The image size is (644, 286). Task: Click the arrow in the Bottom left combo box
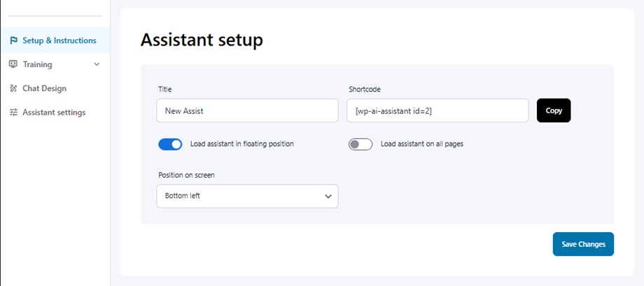click(x=328, y=196)
